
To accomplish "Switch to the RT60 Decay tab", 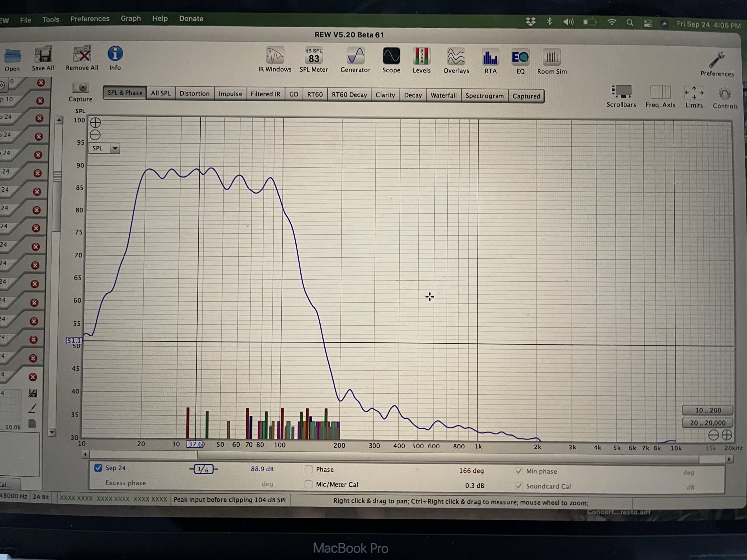I will (x=349, y=95).
